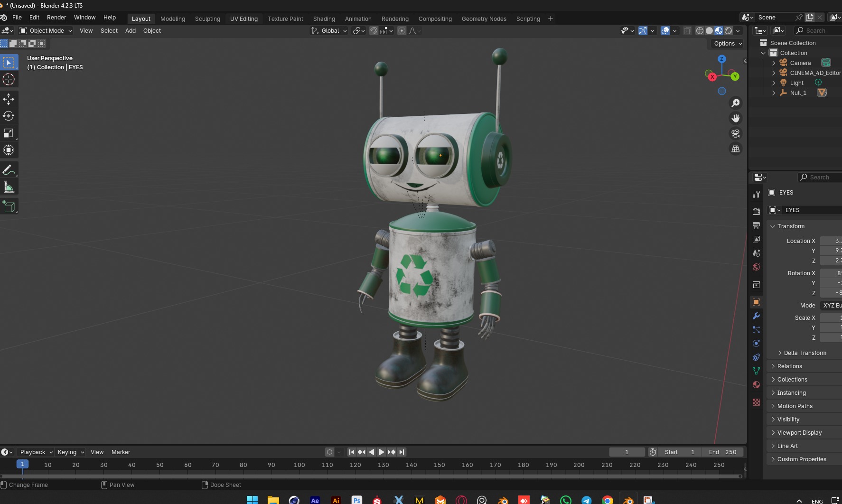Screen dimensions: 842x504
Task: Select the Measure tool
Action: [9, 187]
